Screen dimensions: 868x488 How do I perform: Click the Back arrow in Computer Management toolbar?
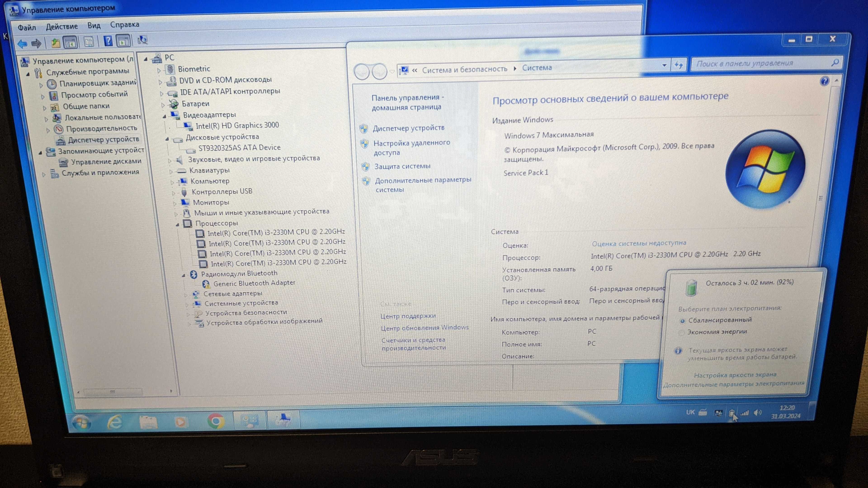[22, 43]
